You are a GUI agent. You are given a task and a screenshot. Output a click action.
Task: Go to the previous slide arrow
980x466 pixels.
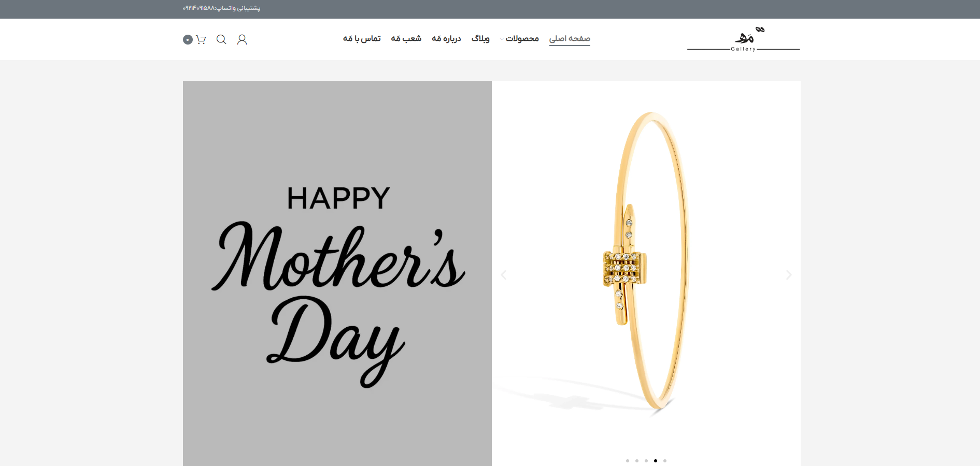504,275
